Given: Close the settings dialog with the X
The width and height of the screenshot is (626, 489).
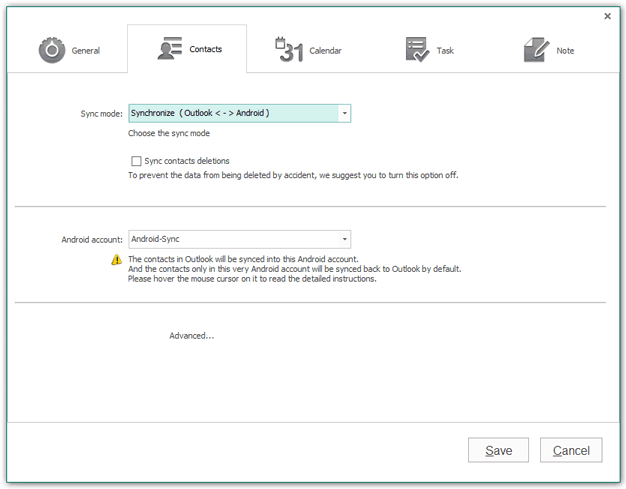Looking at the screenshot, I should tap(607, 16).
